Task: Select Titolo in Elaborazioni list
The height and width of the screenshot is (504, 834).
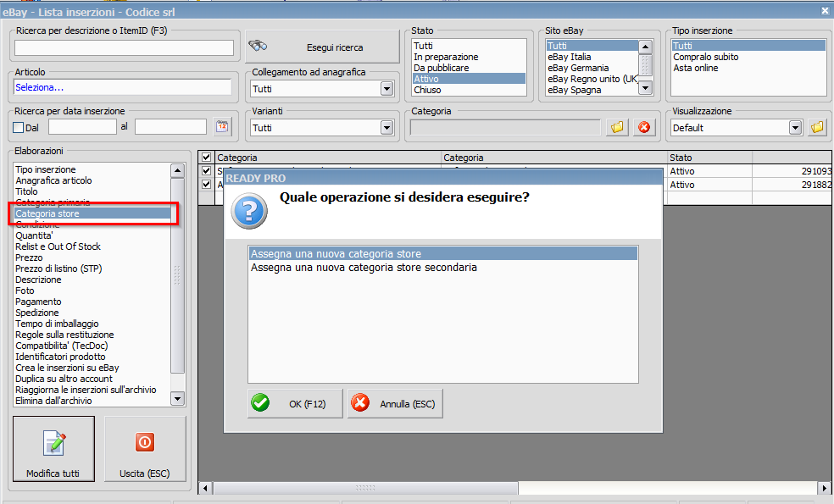Action: (92, 191)
